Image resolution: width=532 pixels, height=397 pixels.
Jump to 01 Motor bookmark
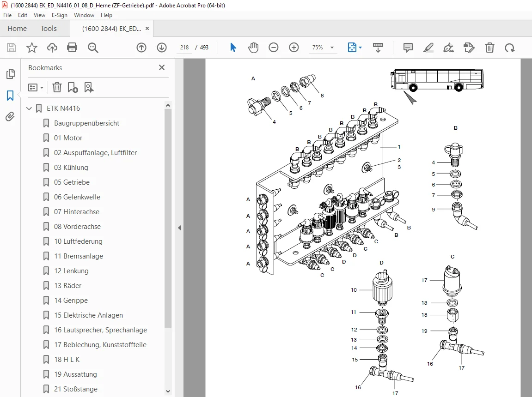68,138
